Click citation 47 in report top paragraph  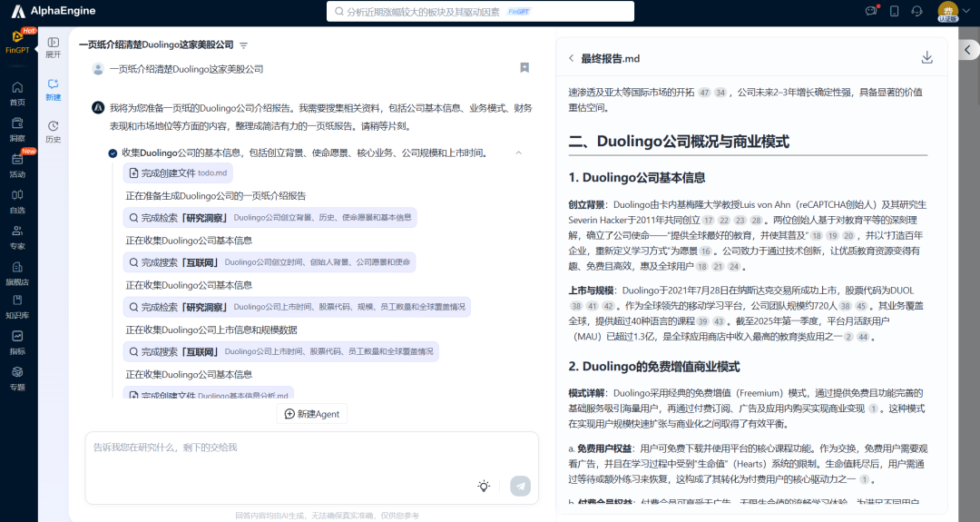(704, 93)
